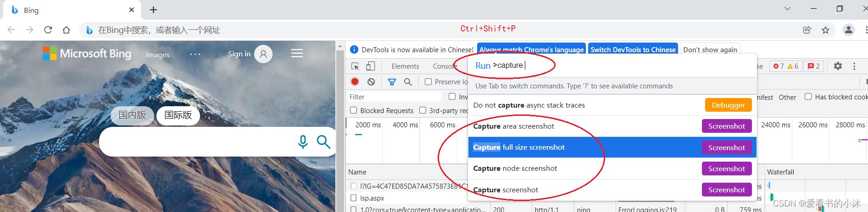This screenshot has width=868, height=212.
Task: Click Sign in on Bing
Action: 239,54
